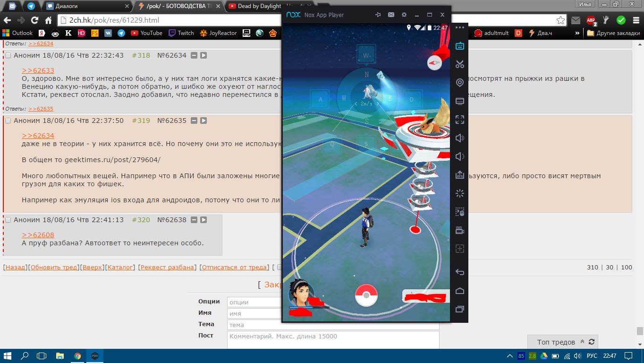Tap the Android home button in Nox
The width and height of the screenshot is (644, 363).
point(460,291)
